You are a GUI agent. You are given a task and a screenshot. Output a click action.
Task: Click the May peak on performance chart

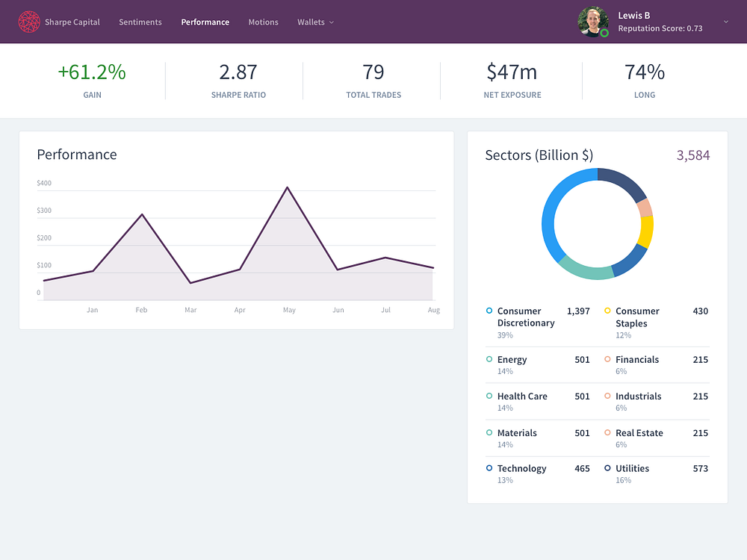288,187
